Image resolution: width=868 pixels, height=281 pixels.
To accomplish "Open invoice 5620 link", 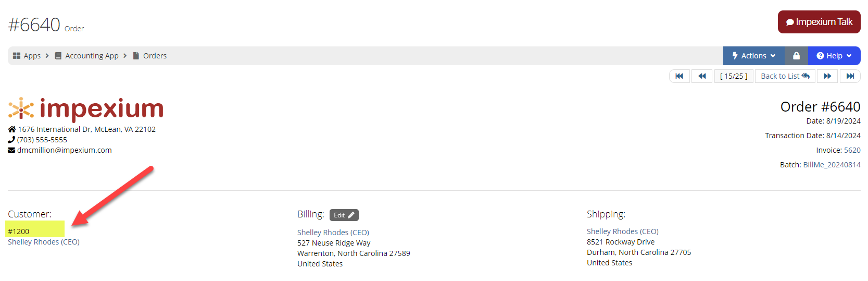I will coord(852,150).
